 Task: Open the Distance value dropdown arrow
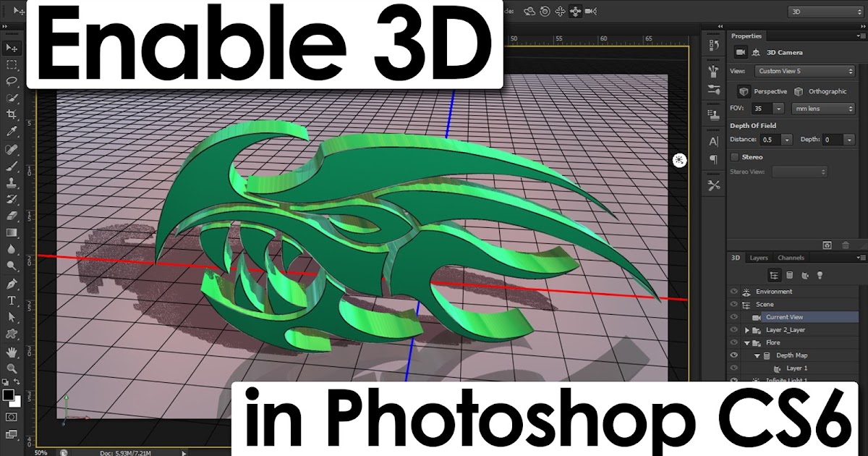[x=786, y=140]
